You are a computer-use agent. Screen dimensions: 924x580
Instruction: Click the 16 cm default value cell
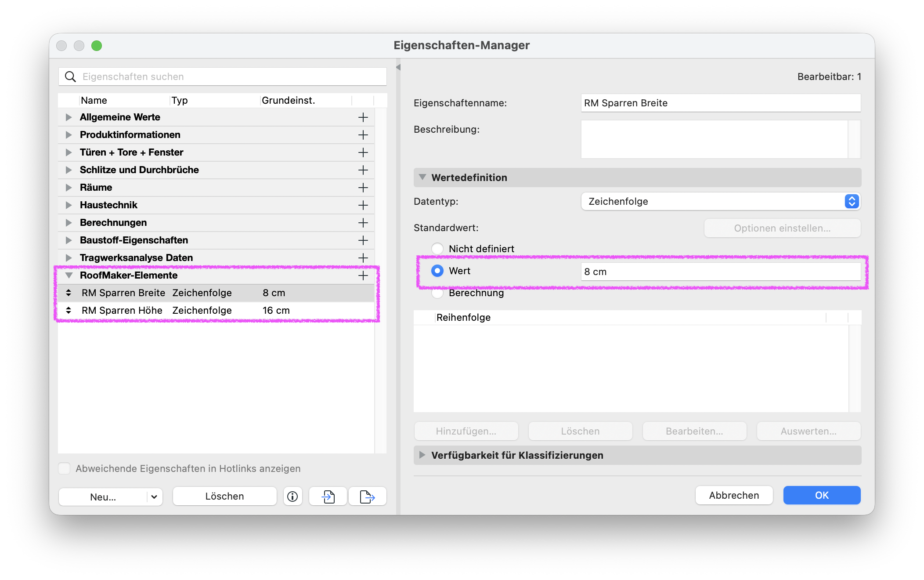pyautogui.click(x=276, y=310)
